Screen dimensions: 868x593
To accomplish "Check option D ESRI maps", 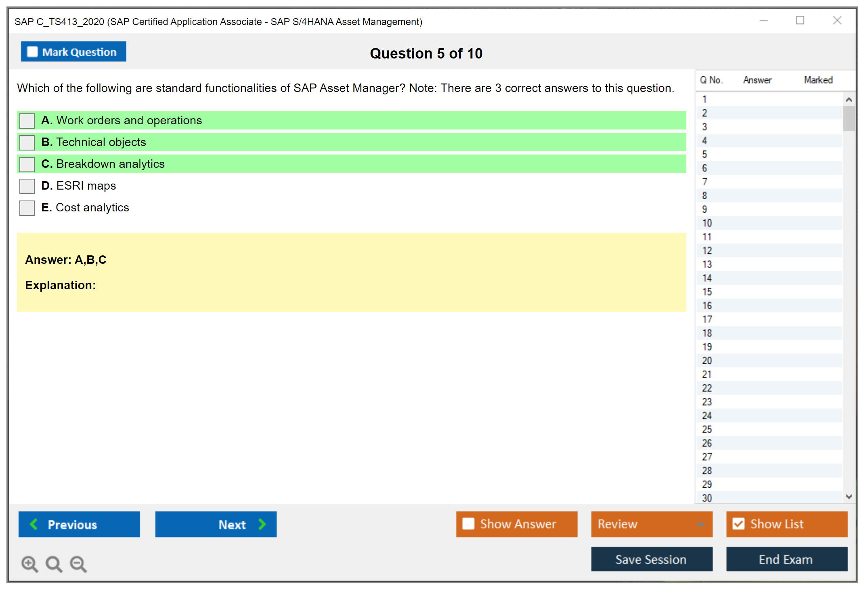I will coord(27,186).
